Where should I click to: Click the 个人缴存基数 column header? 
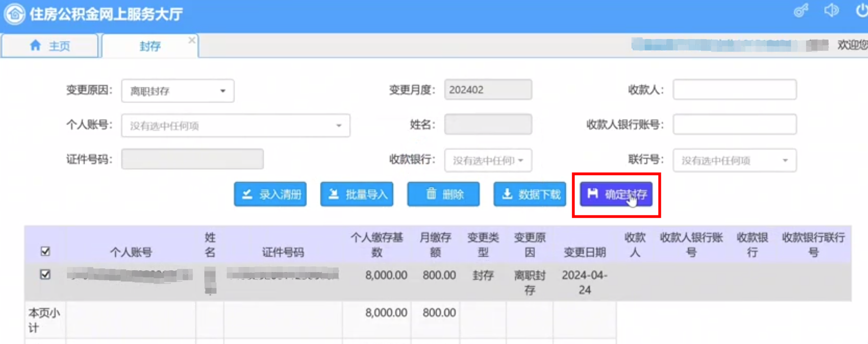pyautogui.click(x=377, y=245)
